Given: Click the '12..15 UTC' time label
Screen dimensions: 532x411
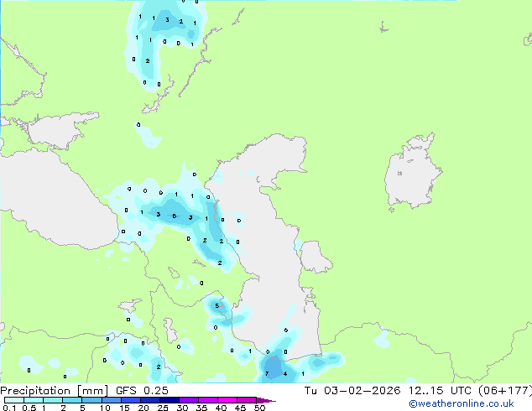Looking at the screenshot, I should coord(440,391).
